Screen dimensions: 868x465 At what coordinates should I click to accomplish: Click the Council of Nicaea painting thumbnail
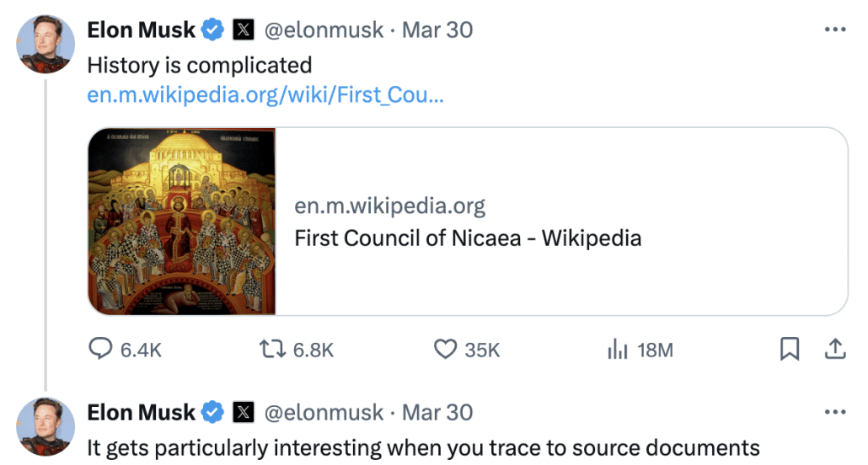tap(182, 222)
